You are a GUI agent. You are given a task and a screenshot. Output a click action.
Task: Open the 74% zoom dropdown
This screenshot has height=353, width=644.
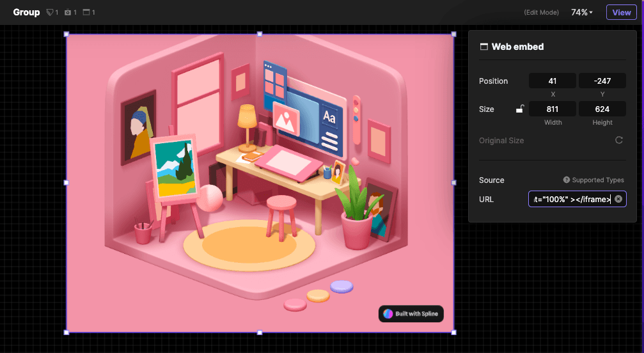tap(582, 12)
